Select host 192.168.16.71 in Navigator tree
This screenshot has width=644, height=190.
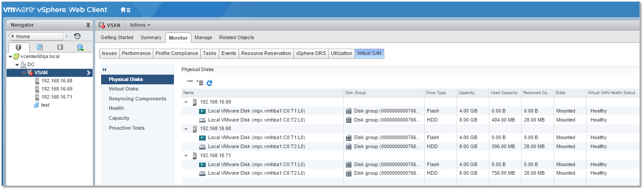coord(57,97)
